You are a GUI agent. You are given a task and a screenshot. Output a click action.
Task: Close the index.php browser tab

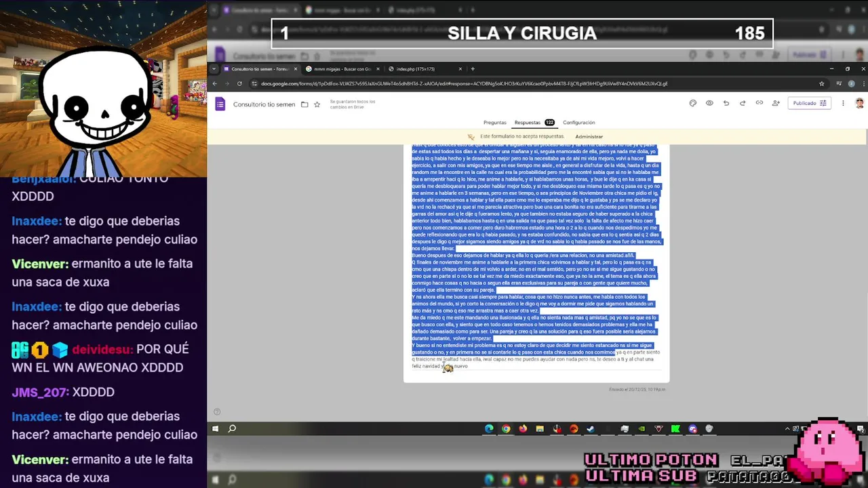[x=460, y=68]
